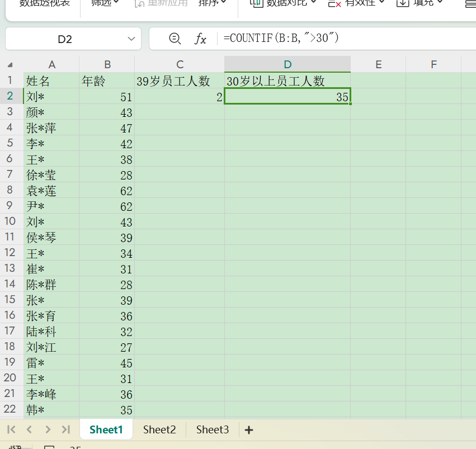Screen dimensions: 476x449
Task: Click the select-all corner triangle
Action: [10, 65]
